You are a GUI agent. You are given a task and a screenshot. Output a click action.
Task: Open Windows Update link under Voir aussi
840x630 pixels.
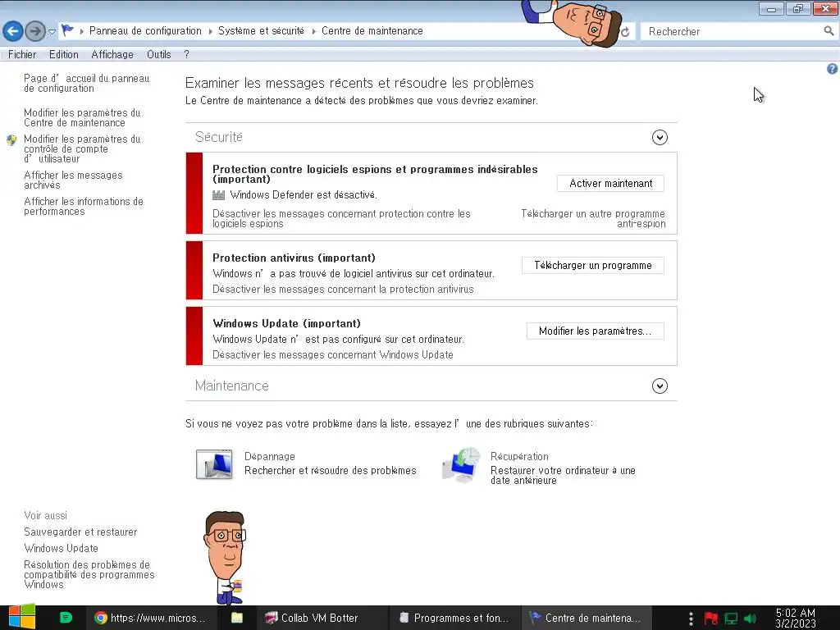61,549
